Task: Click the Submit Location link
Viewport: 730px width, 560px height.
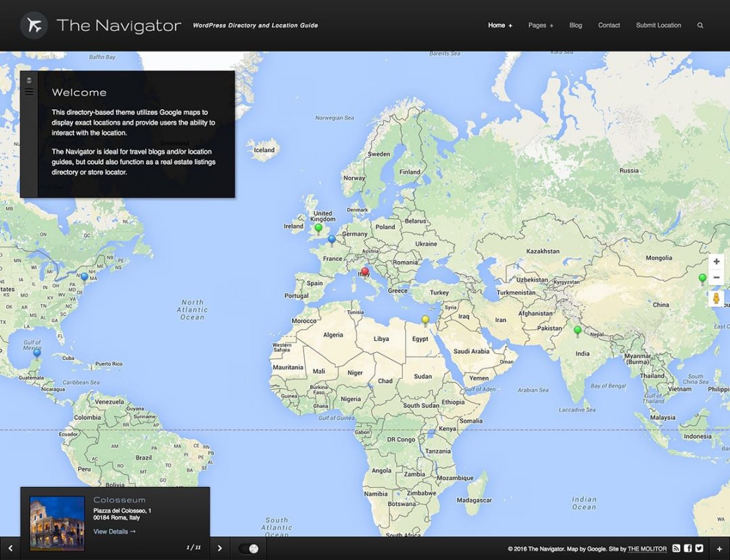Action: tap(658, 26)
